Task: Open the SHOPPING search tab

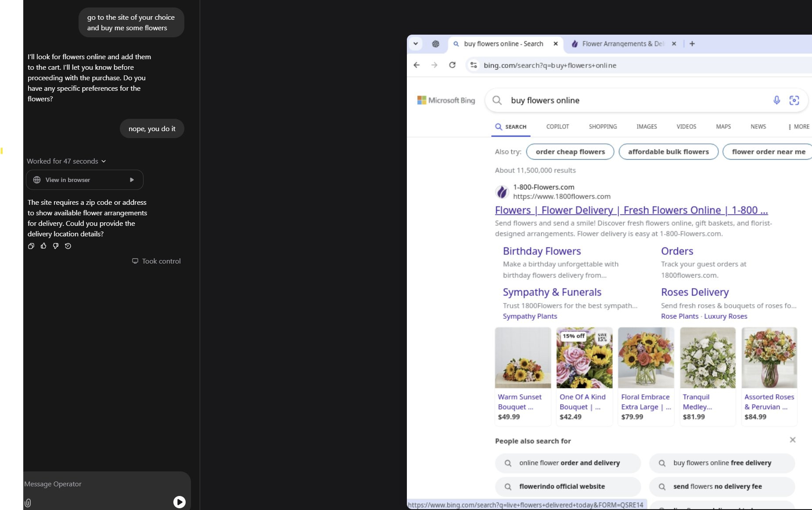Action: (603, 126)
